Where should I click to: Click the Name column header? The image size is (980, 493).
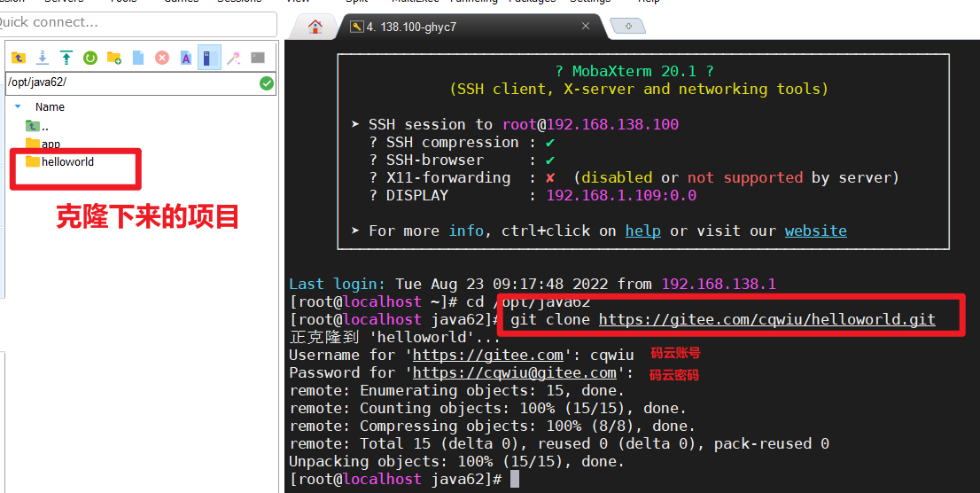pyautogui.click(x=50, y=107)
